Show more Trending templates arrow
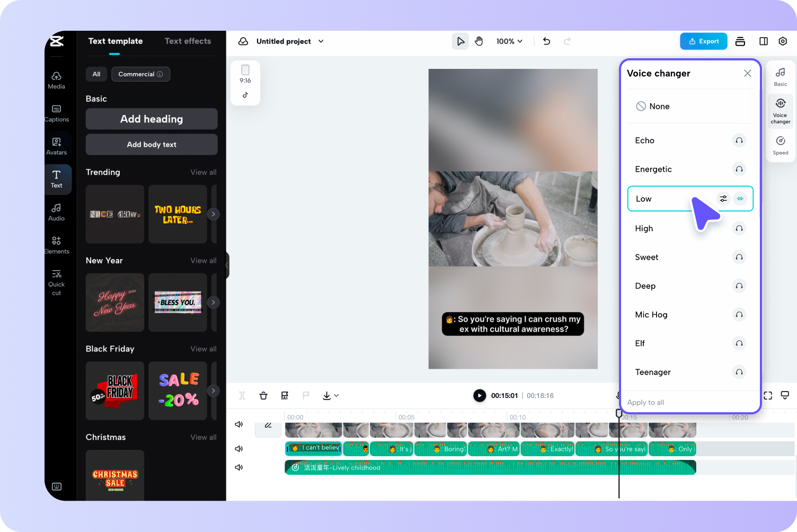797x532 pixels. 213,214
